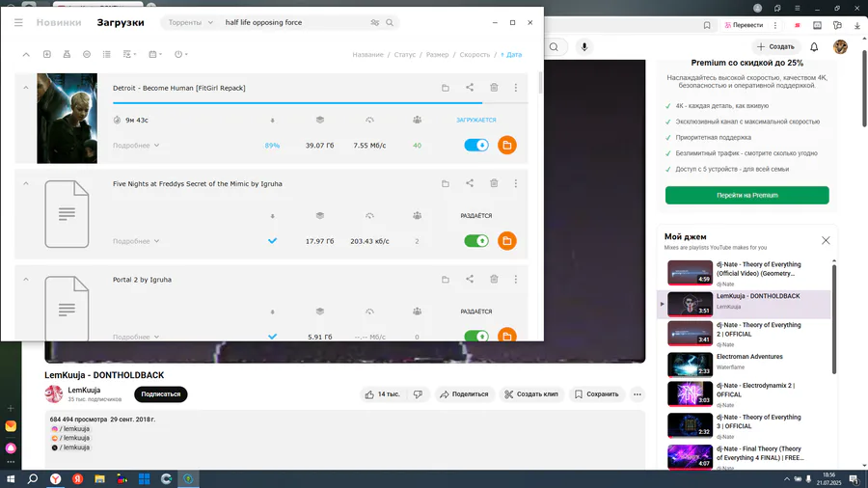Image resolution: width=868 pixels, height=488 pixels.
Task: Click YouTube voice search microphone icon
Action: pyautogui.click(x=584, y=47)
